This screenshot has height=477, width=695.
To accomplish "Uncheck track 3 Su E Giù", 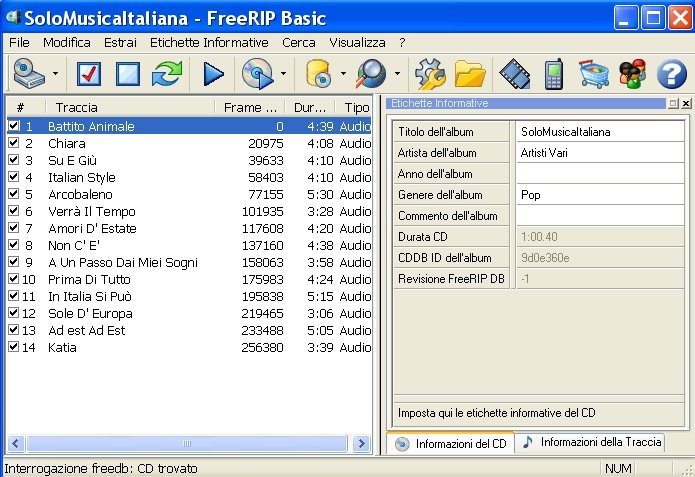I will click(x=14, y=160).
